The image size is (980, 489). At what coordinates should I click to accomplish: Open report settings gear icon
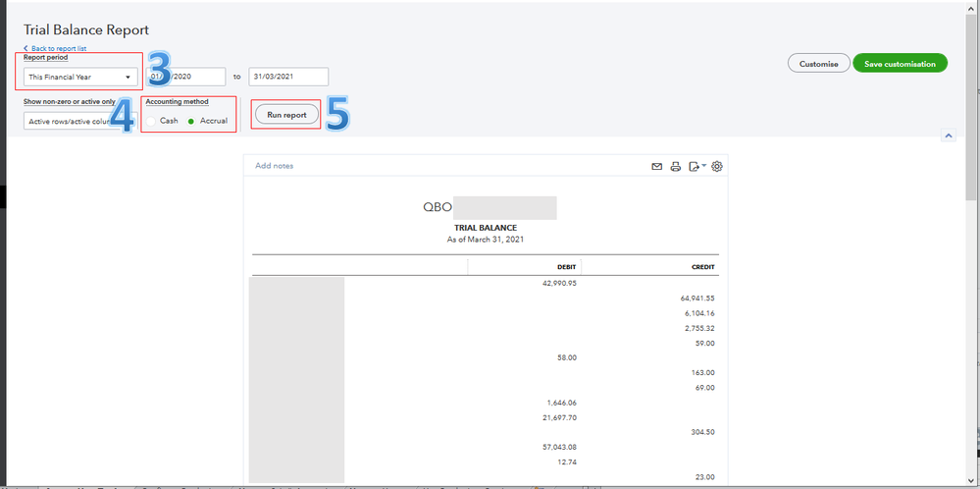pyautogui.click(x=717, y=166)
